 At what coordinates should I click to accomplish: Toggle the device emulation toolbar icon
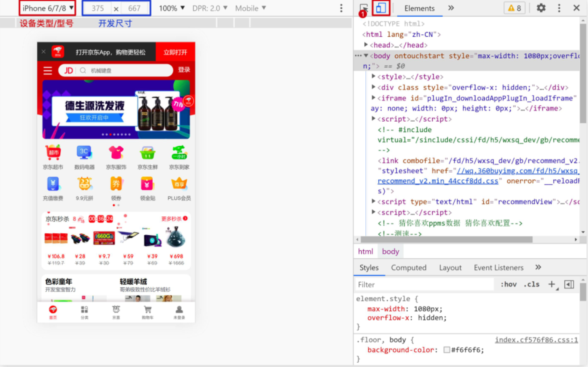pyautogui.click(x=382, y=8)
